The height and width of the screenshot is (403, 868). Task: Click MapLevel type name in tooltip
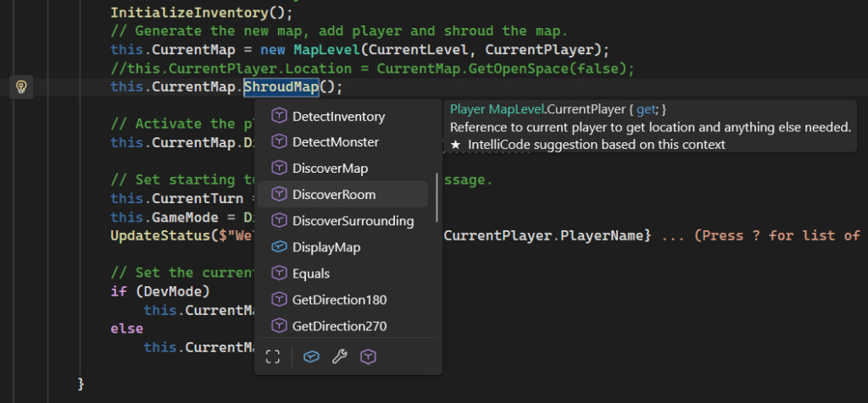516,109
